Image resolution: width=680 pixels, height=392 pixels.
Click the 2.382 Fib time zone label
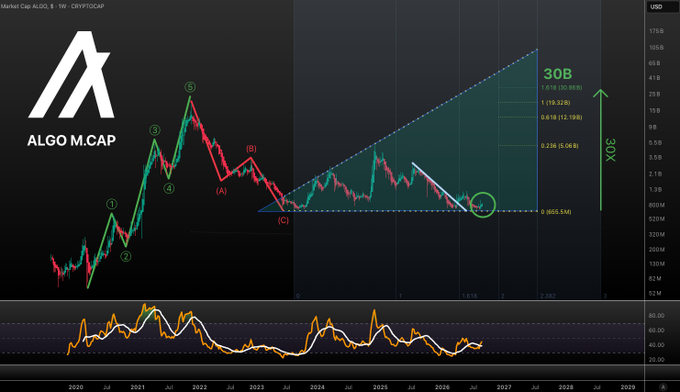point(548,296)
